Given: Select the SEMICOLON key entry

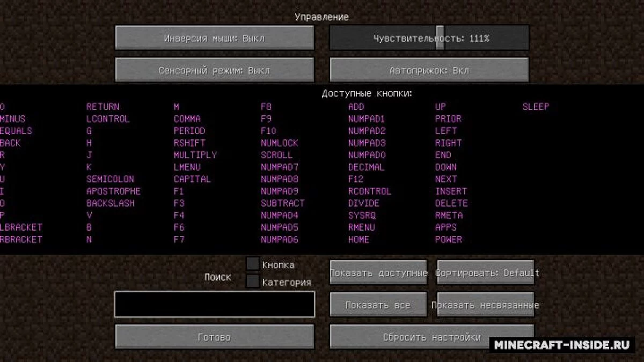Looking at the screenshot, I should 110,179.
